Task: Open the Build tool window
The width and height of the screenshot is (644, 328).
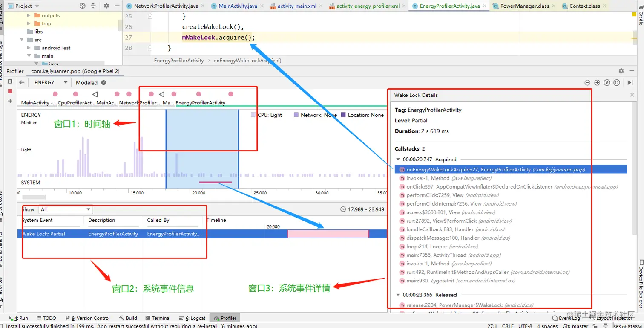Action: pos(128,318)
